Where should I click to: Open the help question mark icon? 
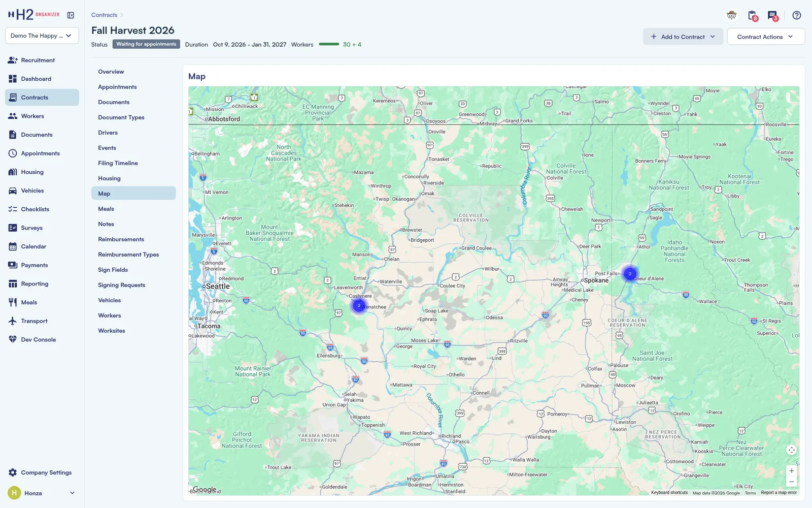coord(797,15)
